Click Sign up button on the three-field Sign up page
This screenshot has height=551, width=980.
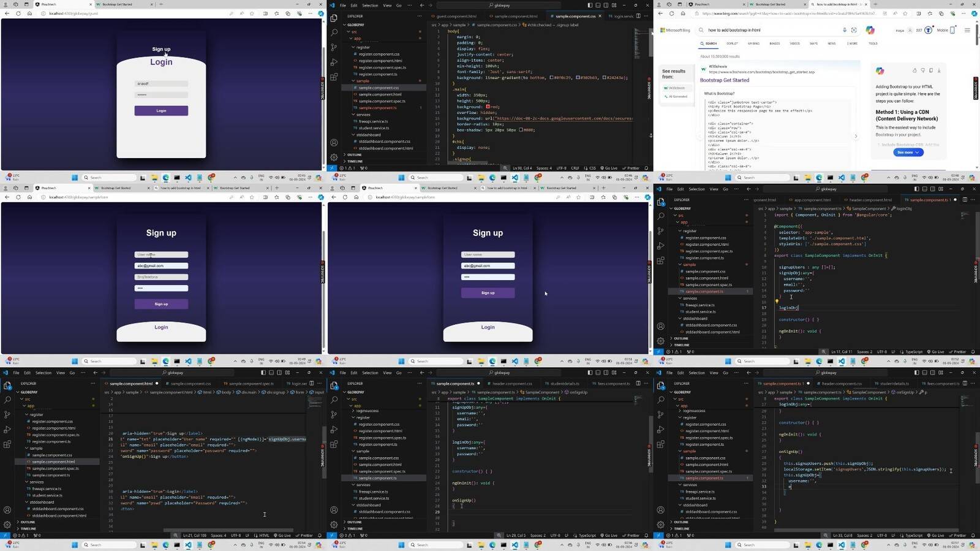pos(488,293)
